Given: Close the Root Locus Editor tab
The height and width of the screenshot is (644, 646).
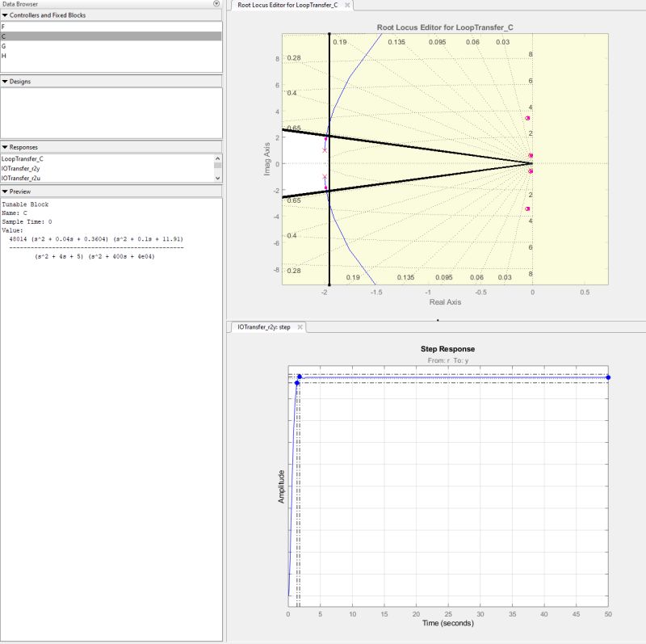Looking at the screenshot, I should pyautogui.click(x=347, y=6).
